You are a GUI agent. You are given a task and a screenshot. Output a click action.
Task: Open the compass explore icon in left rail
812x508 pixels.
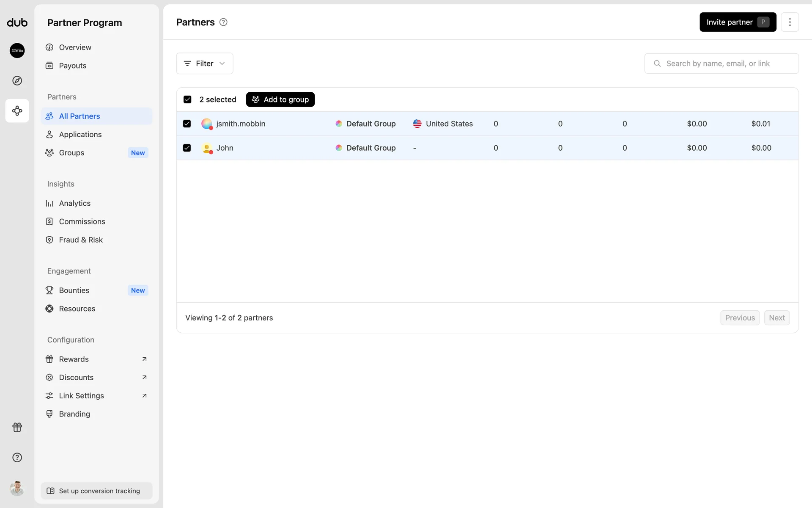(x=17, y=80)
